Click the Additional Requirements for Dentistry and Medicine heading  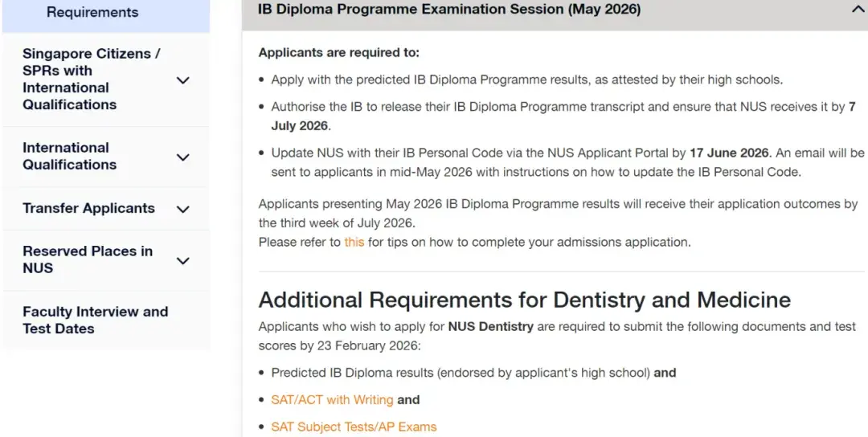tap(524, 300)
